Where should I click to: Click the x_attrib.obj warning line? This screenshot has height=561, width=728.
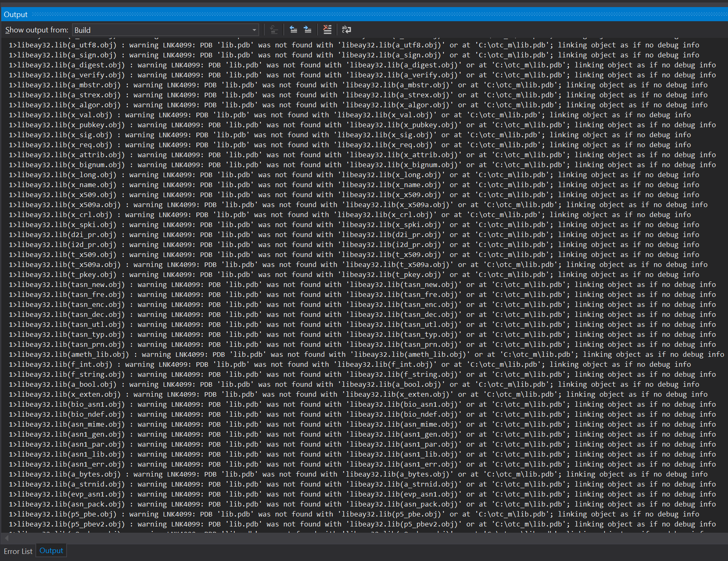coord(362,155)
